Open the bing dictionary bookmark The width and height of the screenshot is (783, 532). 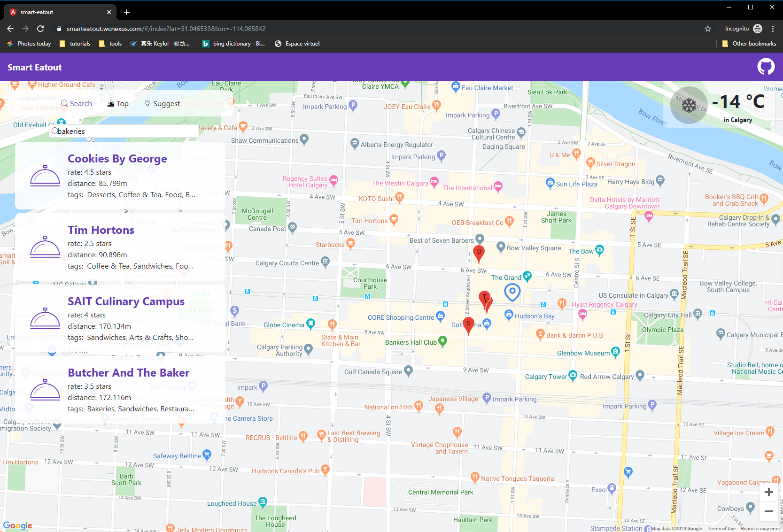pyautogui.click(x=233, y=44)
